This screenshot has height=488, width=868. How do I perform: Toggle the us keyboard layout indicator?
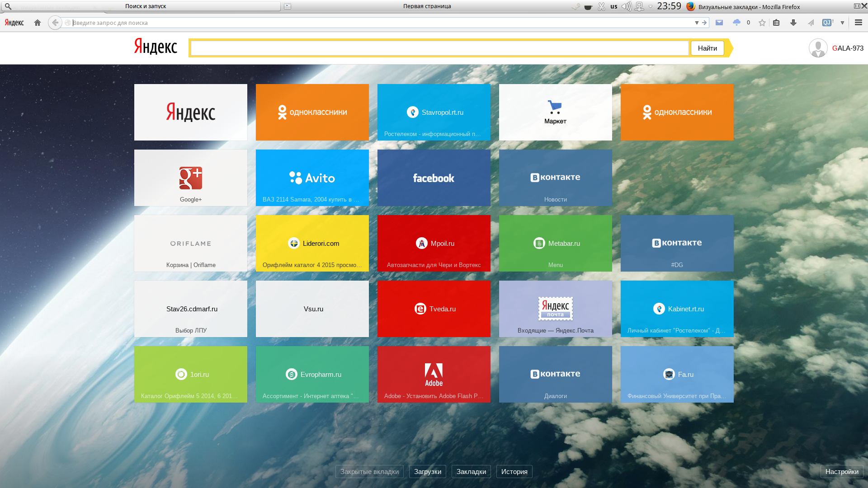coord(613,6)
